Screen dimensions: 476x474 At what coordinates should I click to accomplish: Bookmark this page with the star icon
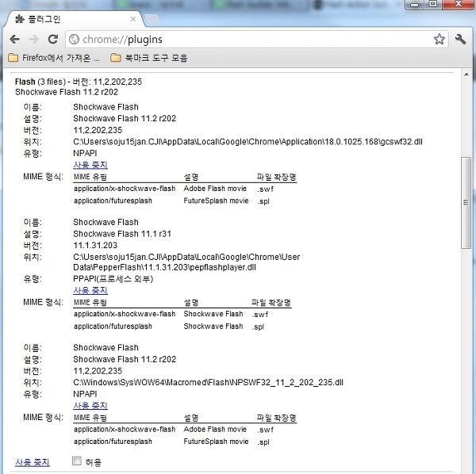pos(439,39)
